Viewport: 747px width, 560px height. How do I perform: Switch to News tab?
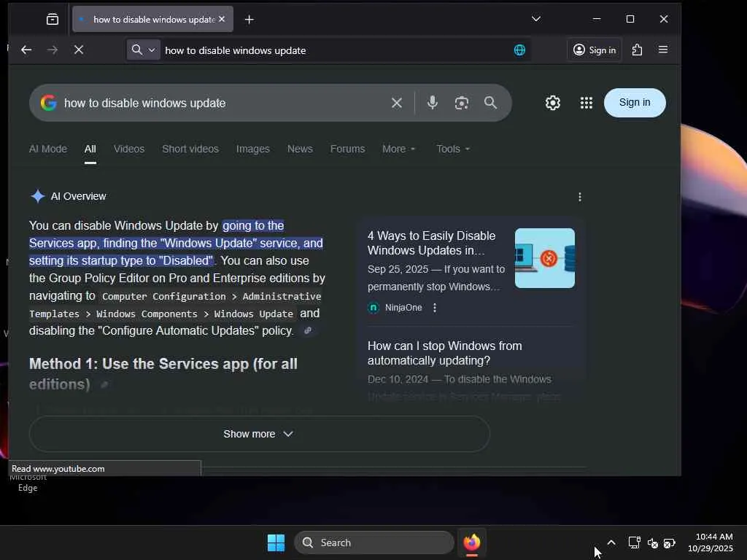tap(300, 149)
